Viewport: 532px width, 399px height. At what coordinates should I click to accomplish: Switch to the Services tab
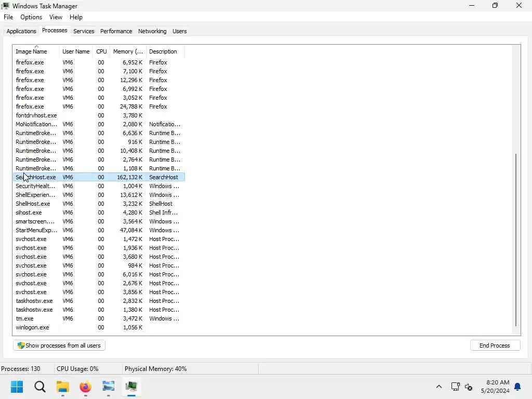coord(84,31)
